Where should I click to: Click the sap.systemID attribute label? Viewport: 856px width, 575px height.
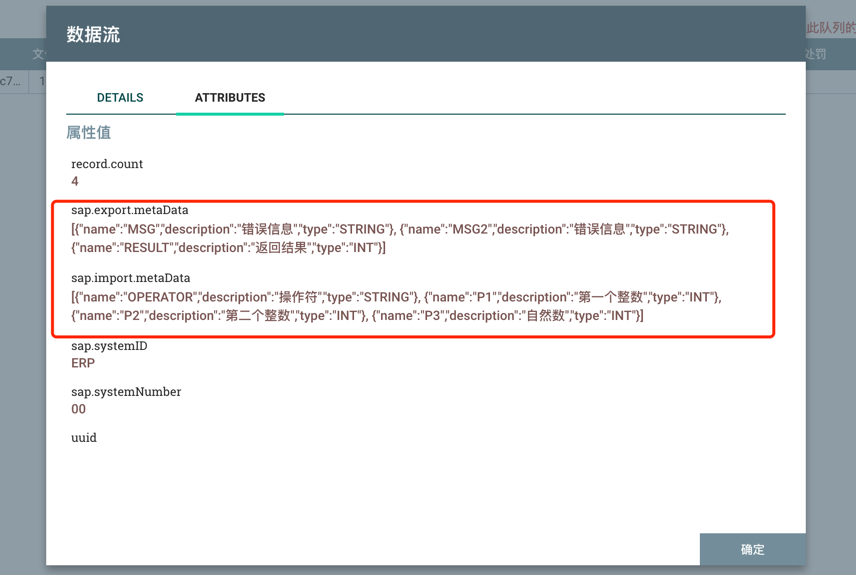click(109, 346)
